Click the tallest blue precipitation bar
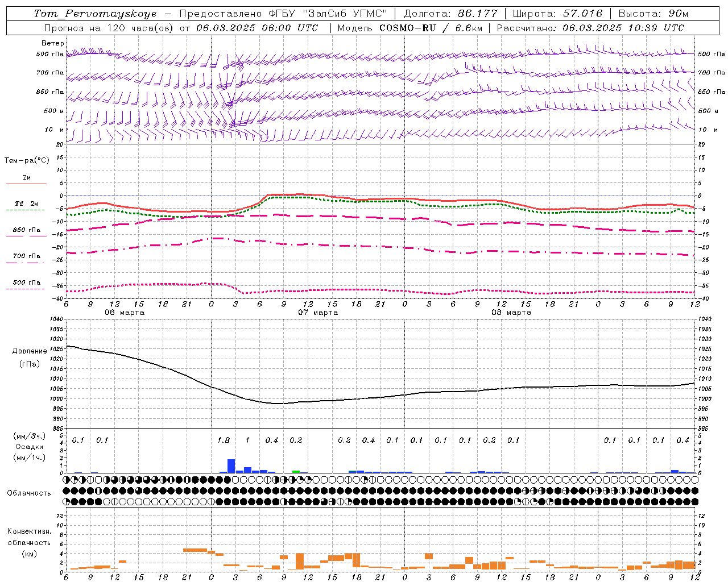Screen dimensions: 728x582 [231, 466]
